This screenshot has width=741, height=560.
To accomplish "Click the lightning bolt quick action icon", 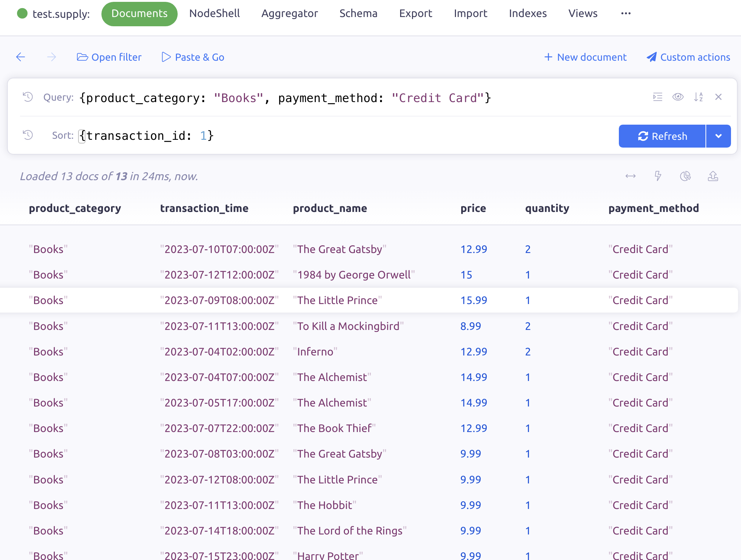I will click(657, 176).
